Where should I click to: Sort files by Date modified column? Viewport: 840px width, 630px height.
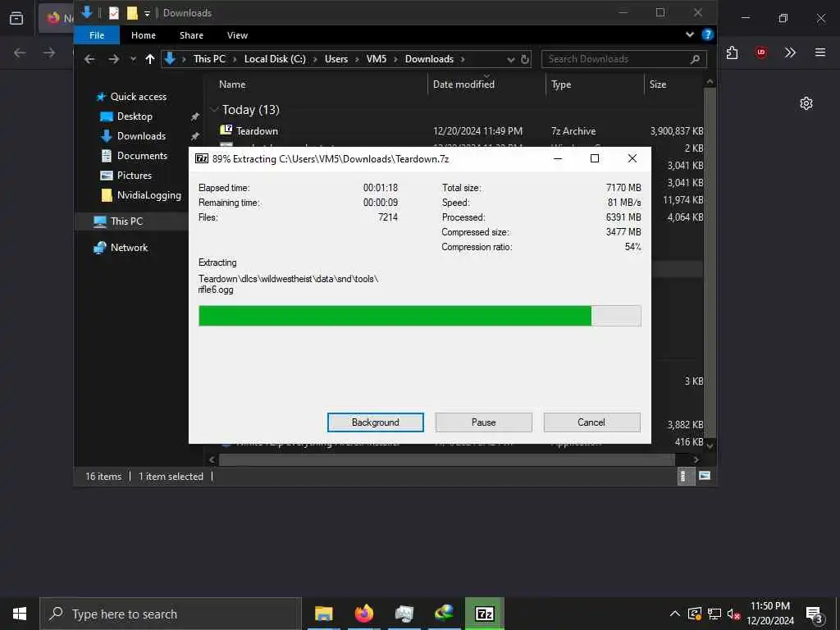click(463, 84)
